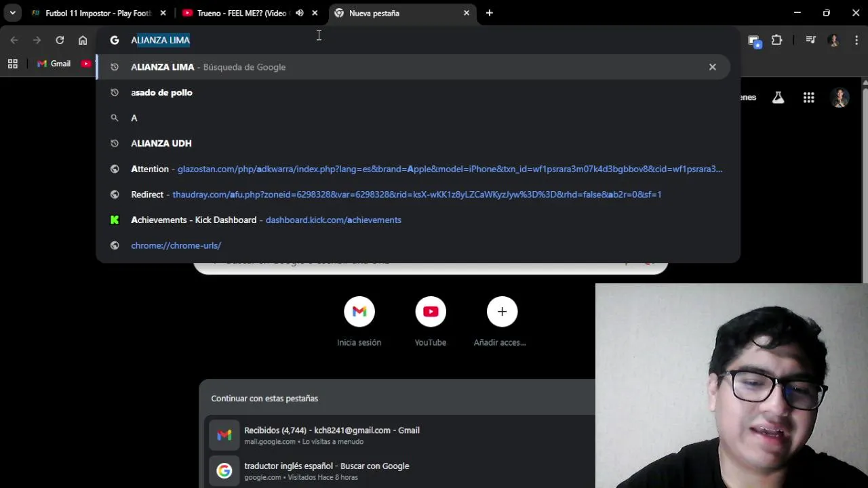Reload the current page
868x488 pixels.
click(x=60, y=40)
